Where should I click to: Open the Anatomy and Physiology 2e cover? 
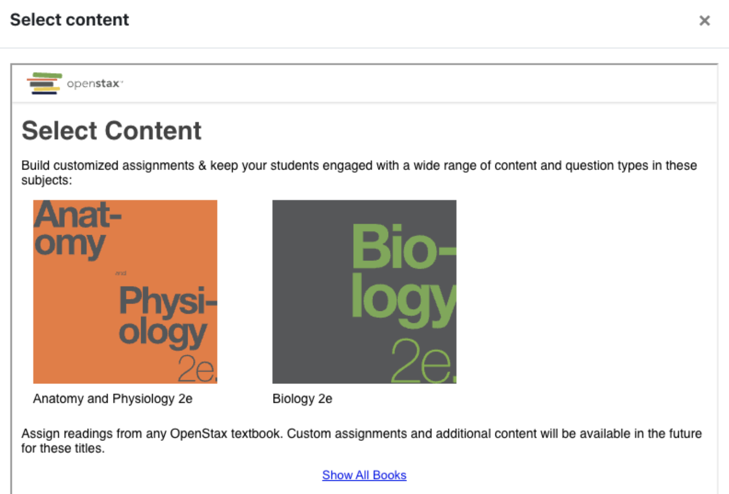pyautogui.click(x=125, y=292)
